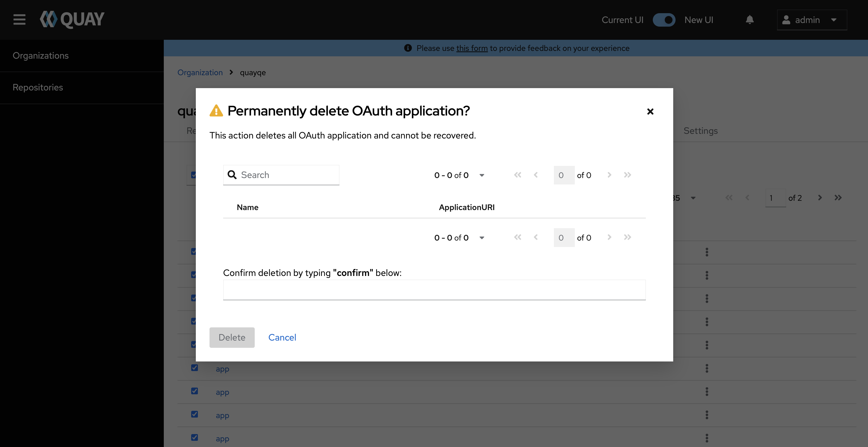Go to last page in background pagination

coord(838,198)
